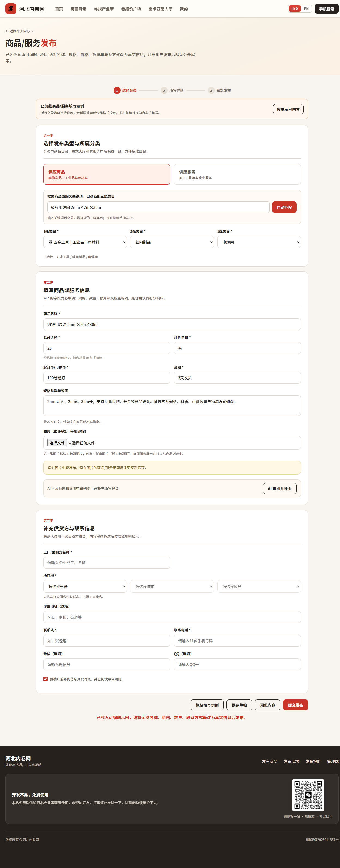
Task: Open the 3级类目 电焊网 dropdown
Action: point(259,242)
